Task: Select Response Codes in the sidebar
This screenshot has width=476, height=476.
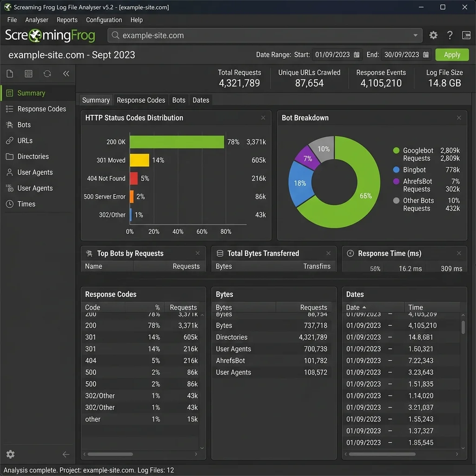Action: tap(38, 109)
